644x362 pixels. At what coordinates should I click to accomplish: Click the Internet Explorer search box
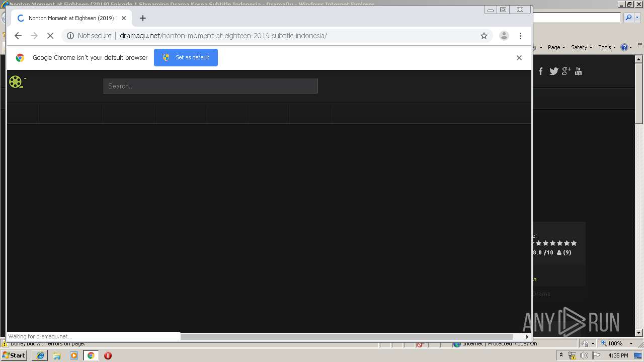(577, 18)
